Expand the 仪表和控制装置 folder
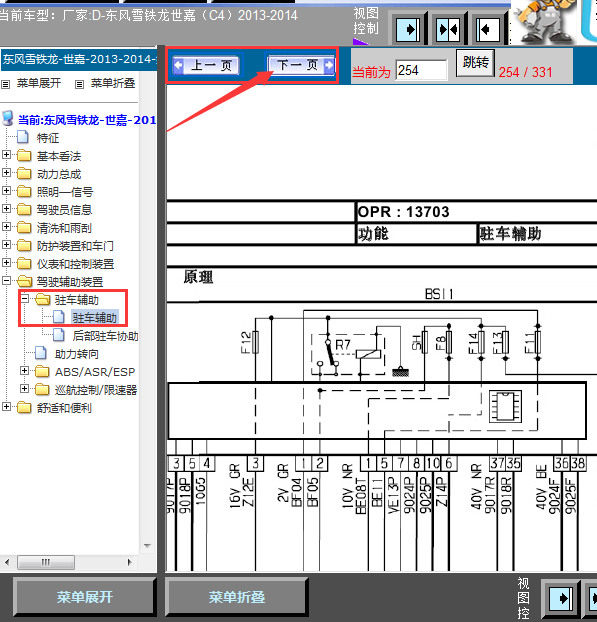Viewport: 597px width, 622px height. tap(6, 263)
